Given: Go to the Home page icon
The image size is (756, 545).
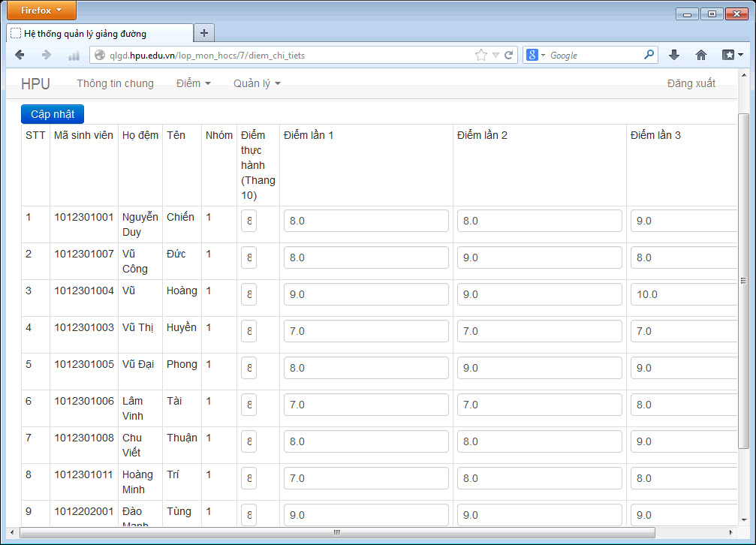Looking at the screenshot, I should tap(701, 55).
